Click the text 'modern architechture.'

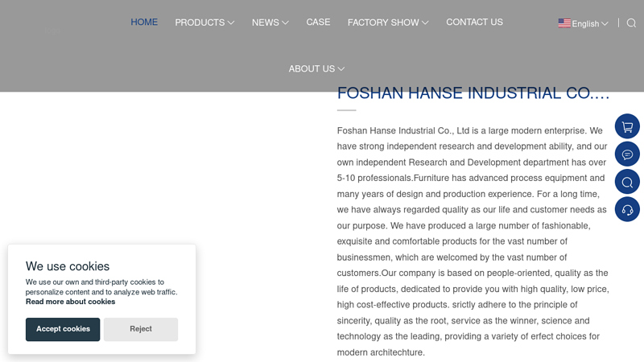(381, 352)
